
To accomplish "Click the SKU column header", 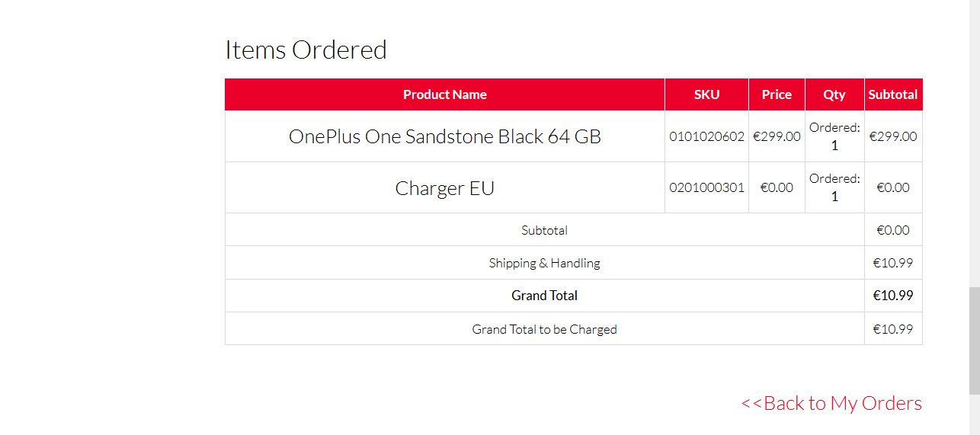I will click(x=706, y=94).
